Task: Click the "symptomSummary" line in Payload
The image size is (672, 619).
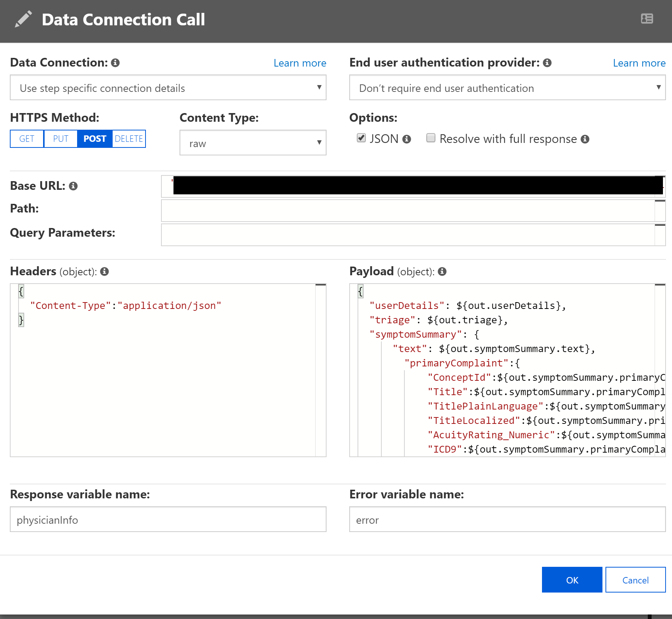Action: point(424,334)
